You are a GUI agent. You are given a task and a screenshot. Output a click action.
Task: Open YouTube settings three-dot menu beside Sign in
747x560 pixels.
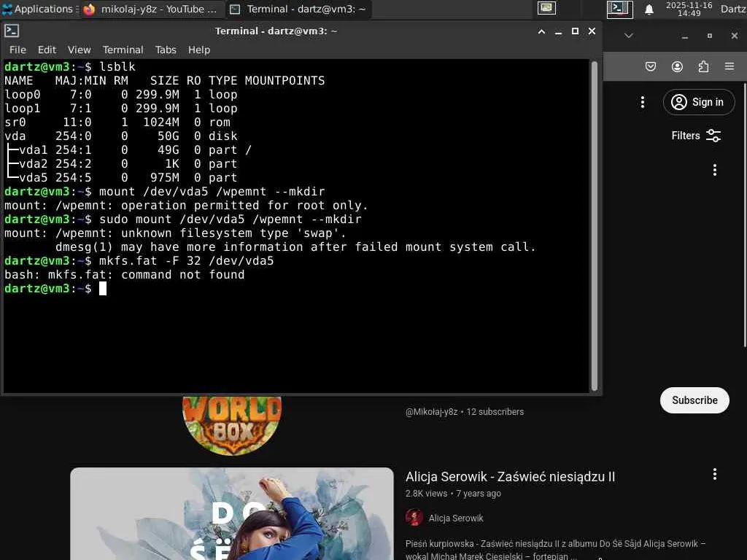point(643,102)
